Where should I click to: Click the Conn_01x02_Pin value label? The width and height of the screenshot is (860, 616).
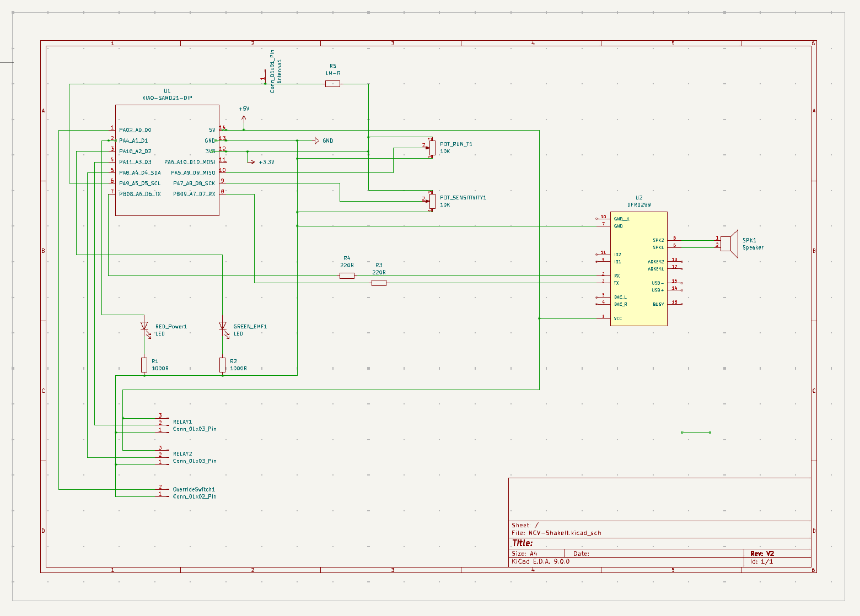[x=195, y=496]
